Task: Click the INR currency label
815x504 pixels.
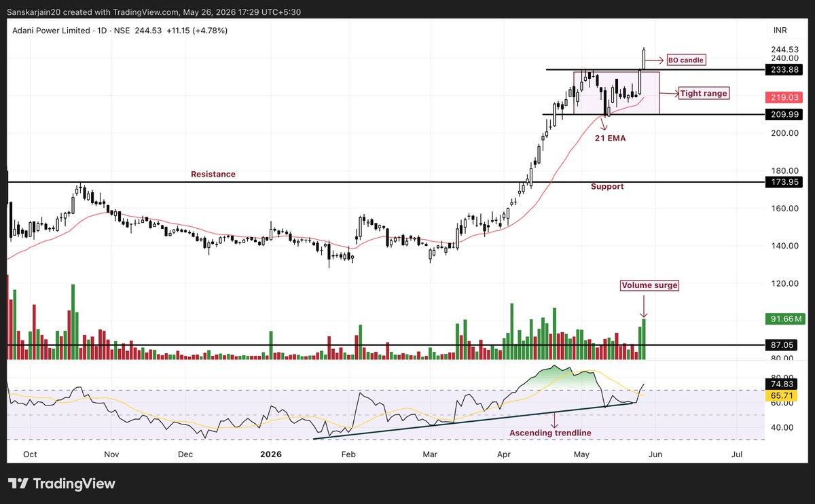Action: click(780, 31)
